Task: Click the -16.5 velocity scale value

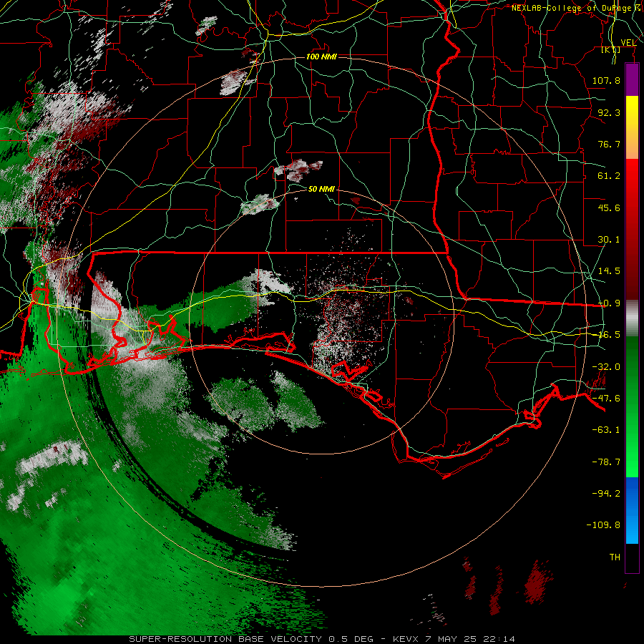Action: pyautogui.click(x=609, y=335)
